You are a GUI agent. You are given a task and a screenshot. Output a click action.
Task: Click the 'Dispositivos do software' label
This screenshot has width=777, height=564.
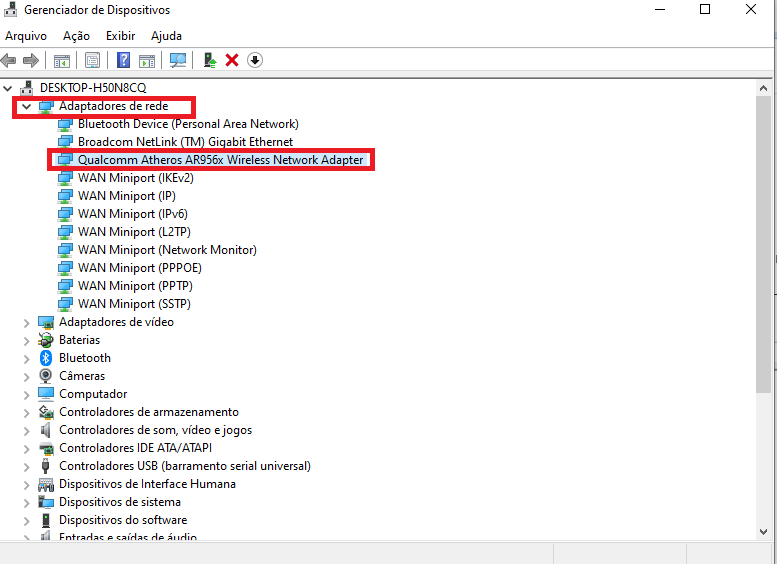point(123,520)
